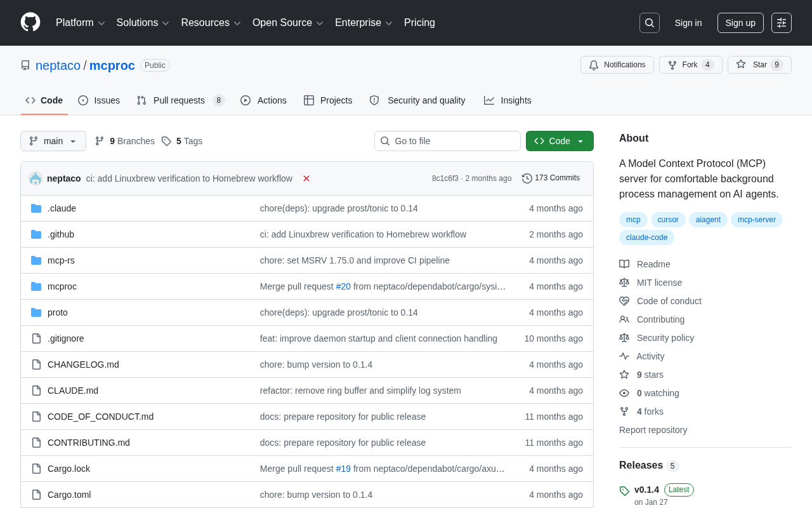Click the Report repository link
The image size is (812, 508).
point(653,430)
